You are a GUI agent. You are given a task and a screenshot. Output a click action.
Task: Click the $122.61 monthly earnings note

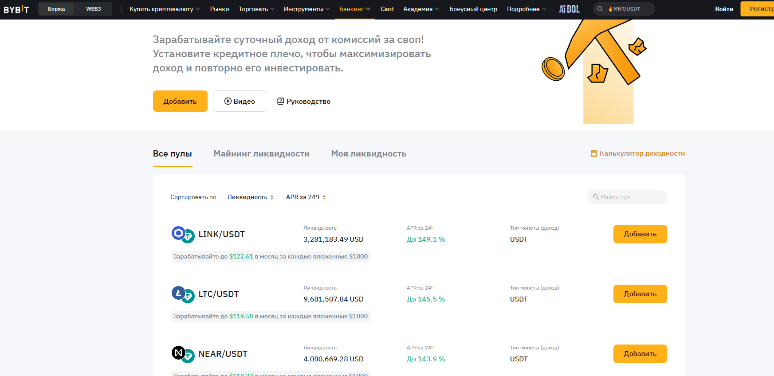coord(271,257)
